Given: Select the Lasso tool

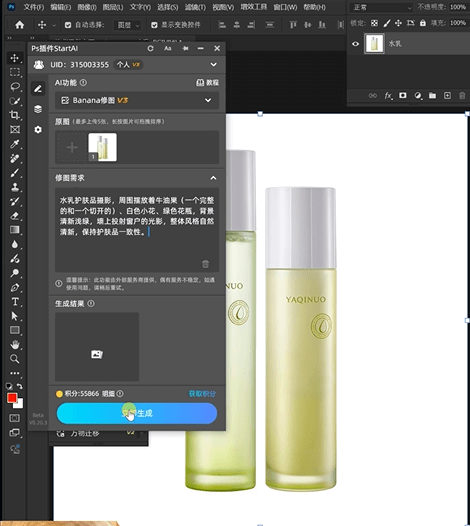Looking at the screenshot, I should pos(14,87).
